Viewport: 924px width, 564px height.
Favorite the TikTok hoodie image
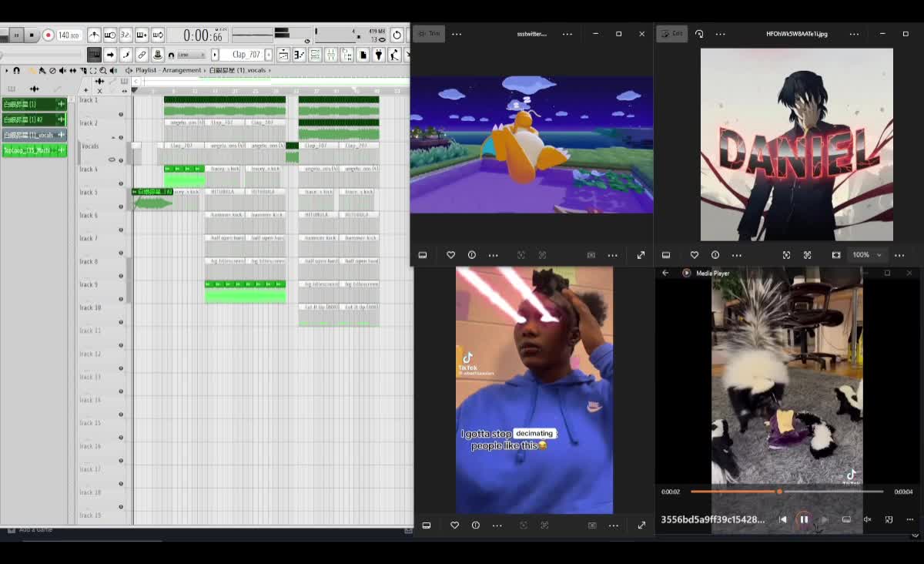pyautogui.click(x=454, y=525)
